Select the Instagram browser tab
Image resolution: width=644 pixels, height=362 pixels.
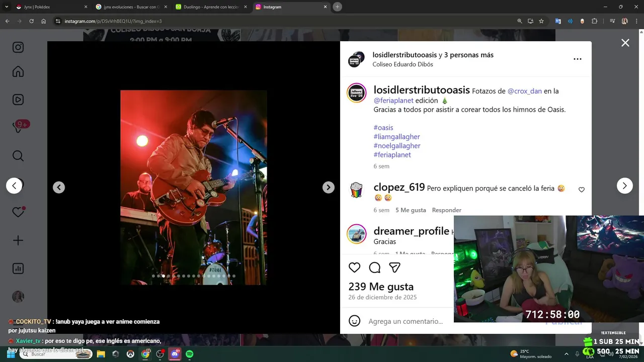(x=291, y=7)
